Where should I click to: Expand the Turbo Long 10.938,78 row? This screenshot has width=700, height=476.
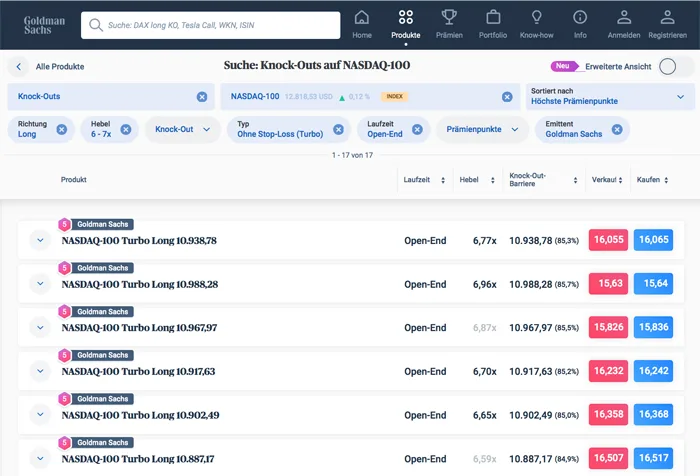pos(40,240)
